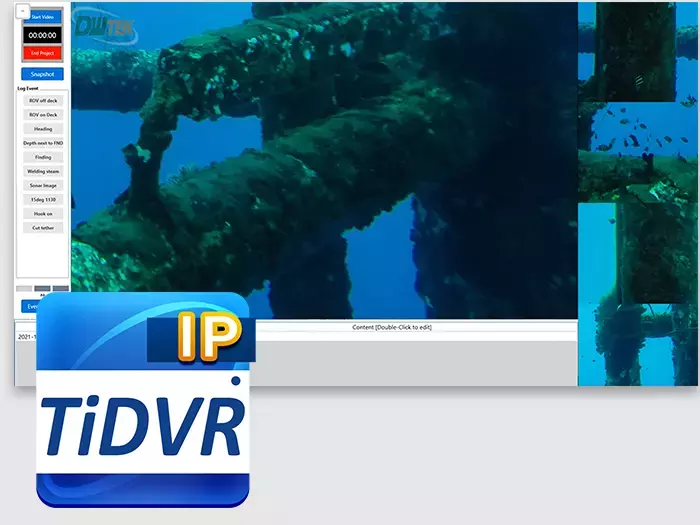
Task: Click the 00:00:00 recording timer display
Action: click(42, 35)
